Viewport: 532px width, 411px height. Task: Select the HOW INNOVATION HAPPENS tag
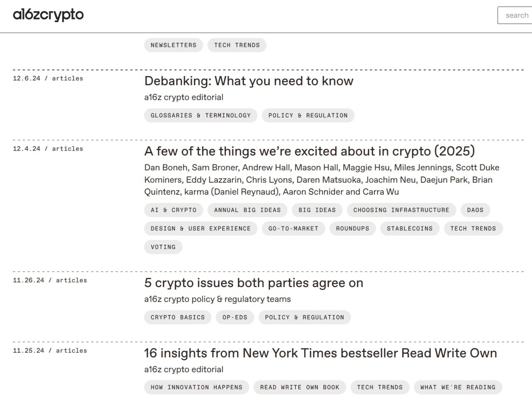point(197,387)
